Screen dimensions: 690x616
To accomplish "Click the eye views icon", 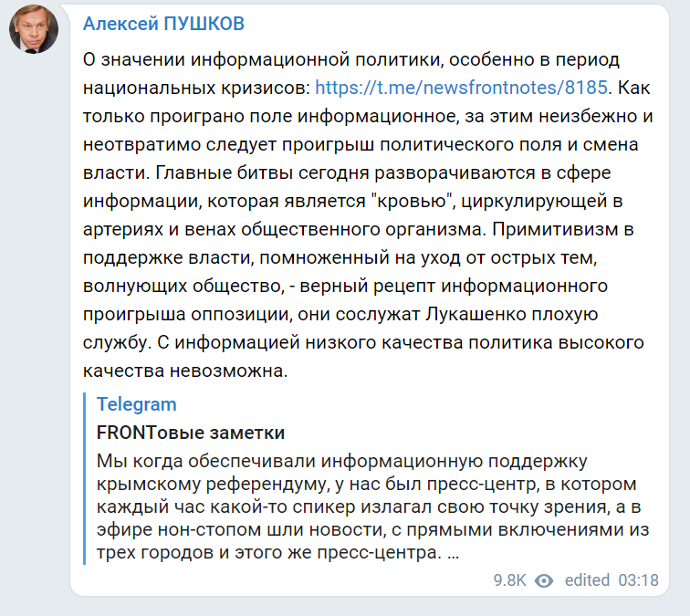I will click(x=545, y=579).
